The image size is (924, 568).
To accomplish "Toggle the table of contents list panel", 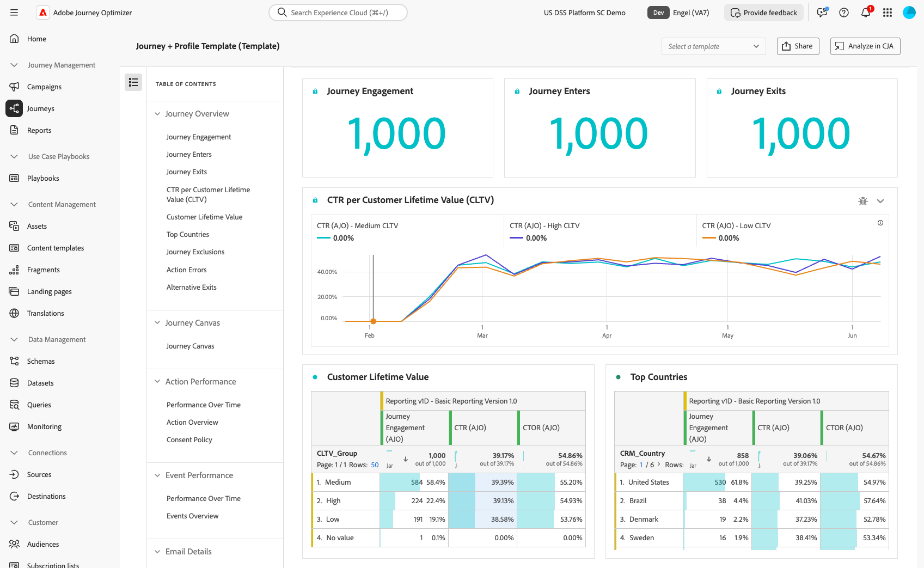I will coord(133,82).
